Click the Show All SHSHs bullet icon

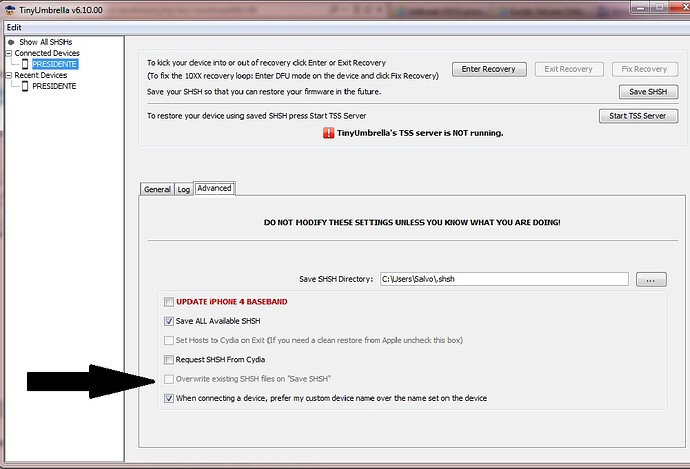click(11, 42)
